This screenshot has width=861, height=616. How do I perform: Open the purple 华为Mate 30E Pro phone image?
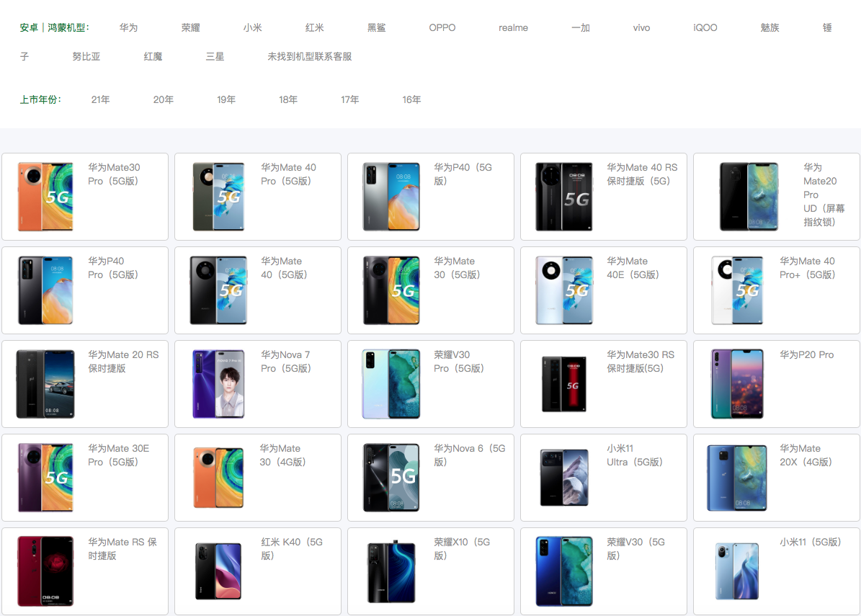tap(45, 478)
